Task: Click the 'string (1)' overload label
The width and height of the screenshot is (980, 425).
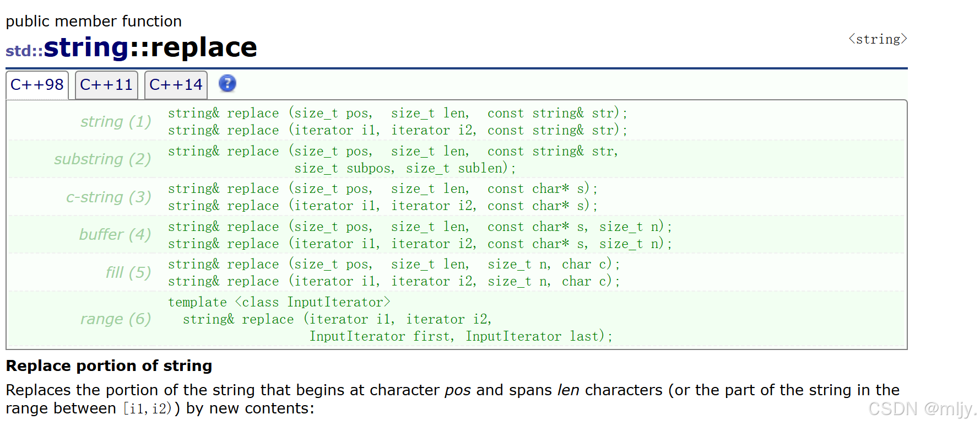Action: point(116,121)
